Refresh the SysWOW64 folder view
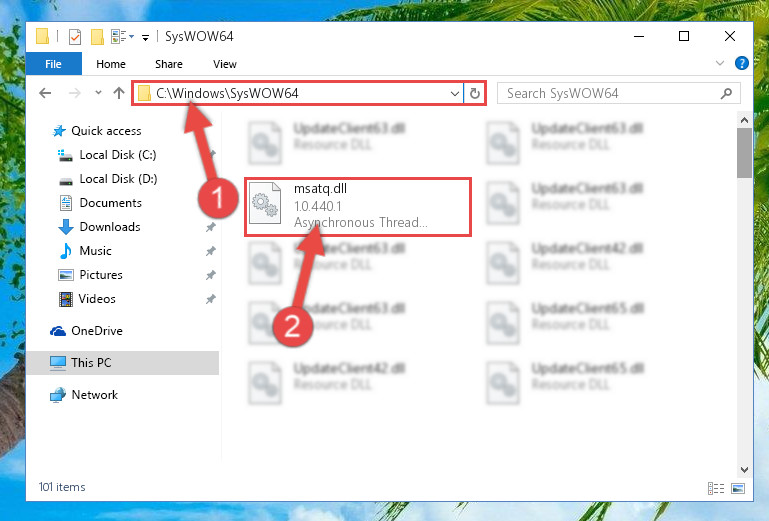Viewport: 769px width, 521px height. click(475, 93)
